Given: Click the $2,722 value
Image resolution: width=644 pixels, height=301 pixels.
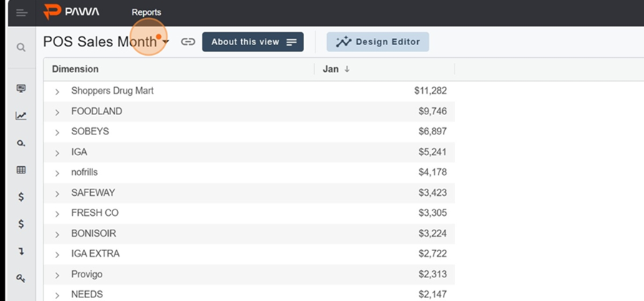Looking at the screenshot, I should tap(432, 254).
